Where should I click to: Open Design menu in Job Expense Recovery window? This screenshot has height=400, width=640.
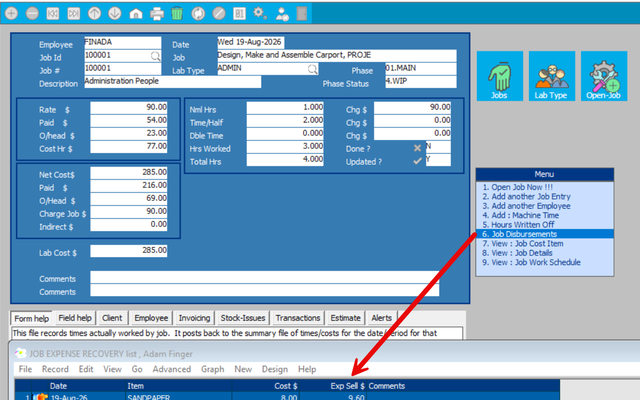[x=275, y=369]
